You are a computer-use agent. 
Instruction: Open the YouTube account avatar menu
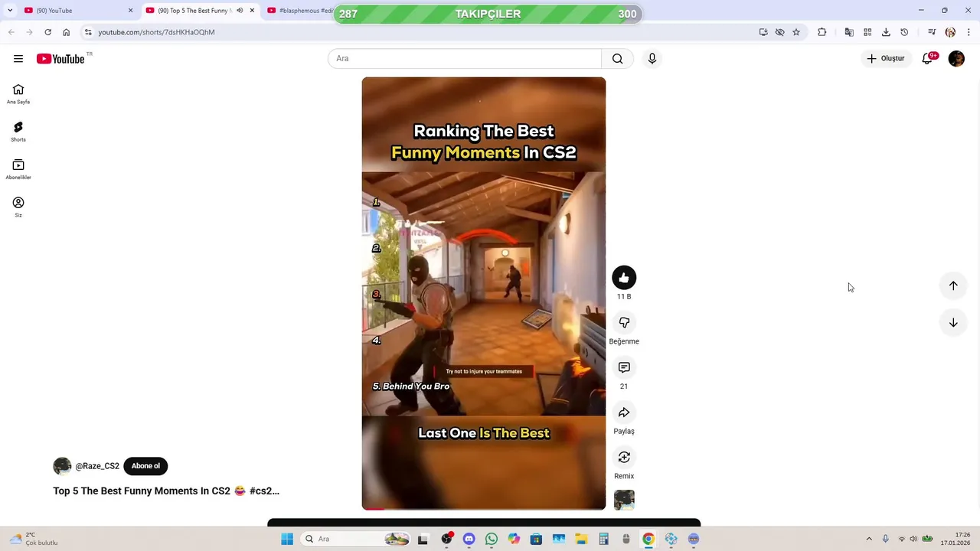[956, 59]
